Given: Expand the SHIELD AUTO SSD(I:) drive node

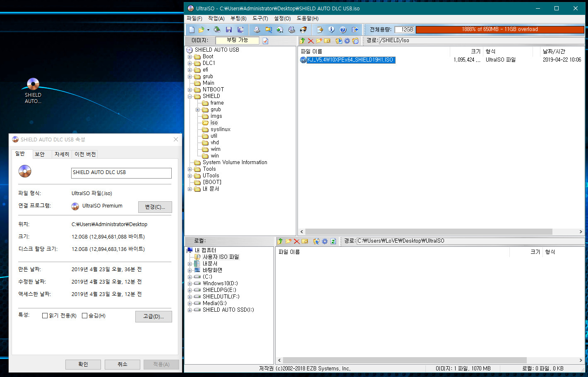Looking at the screenshot, I should [190, 310].
